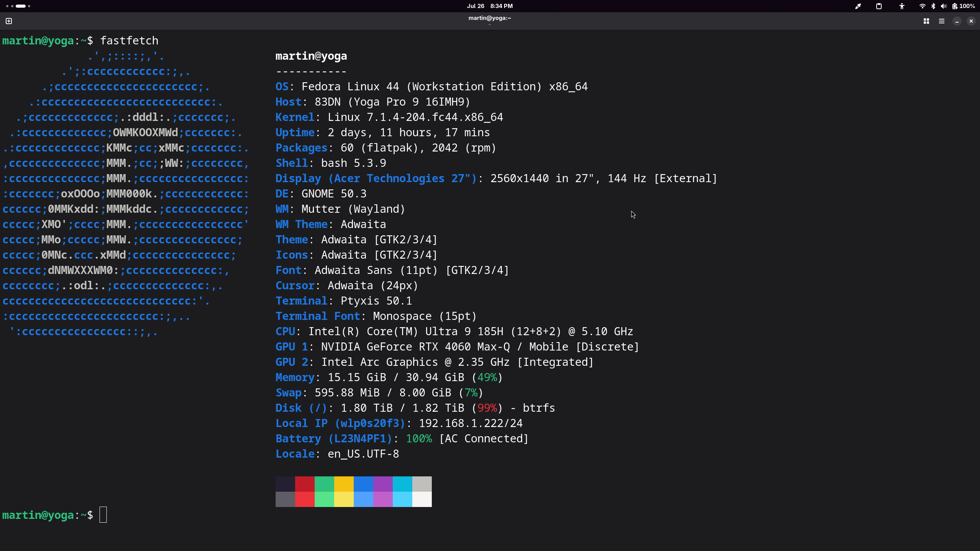Click 'Display (Acer Technologies 27")' label
Viewport: 980px width, 551px height.
point(376,179)
